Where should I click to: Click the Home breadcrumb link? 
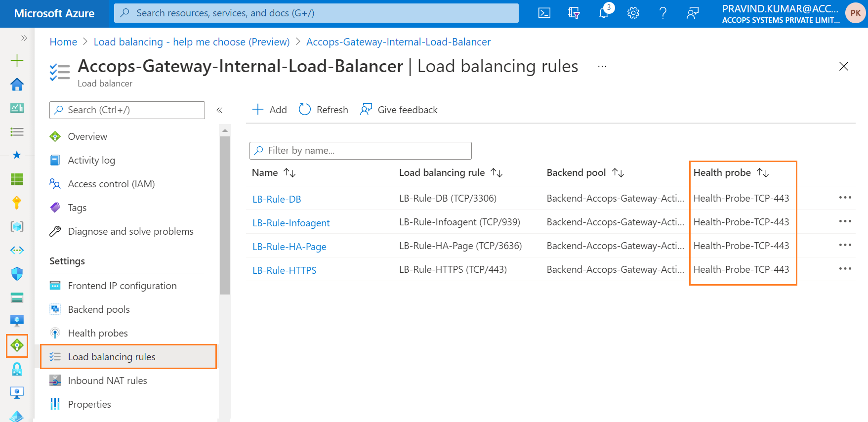[63, 42]
